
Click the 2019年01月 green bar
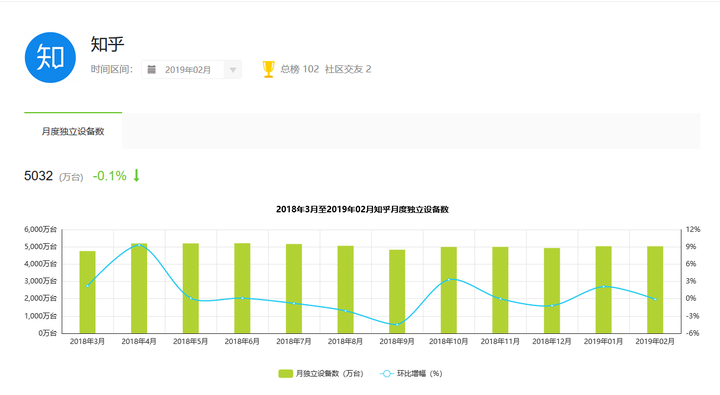[603, 290]
